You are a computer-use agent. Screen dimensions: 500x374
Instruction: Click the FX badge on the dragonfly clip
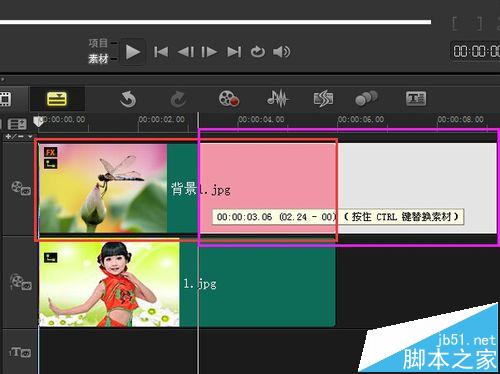51,152
